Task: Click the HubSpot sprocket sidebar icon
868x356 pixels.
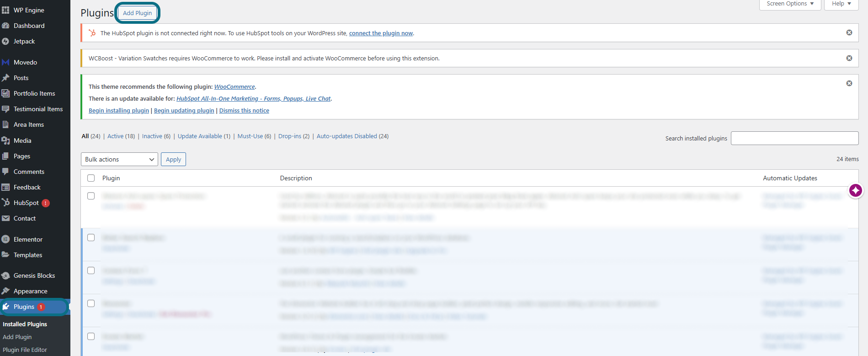Action: [5, 203]
